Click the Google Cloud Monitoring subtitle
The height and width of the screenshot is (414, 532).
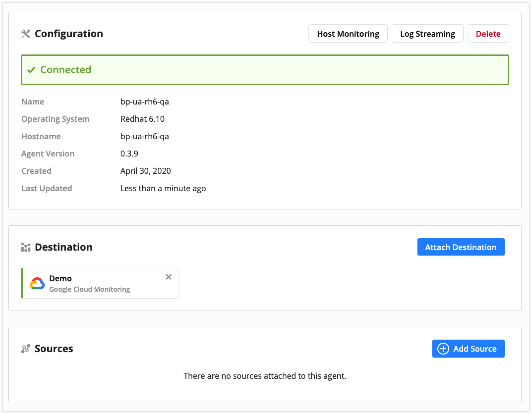(89, 289)
